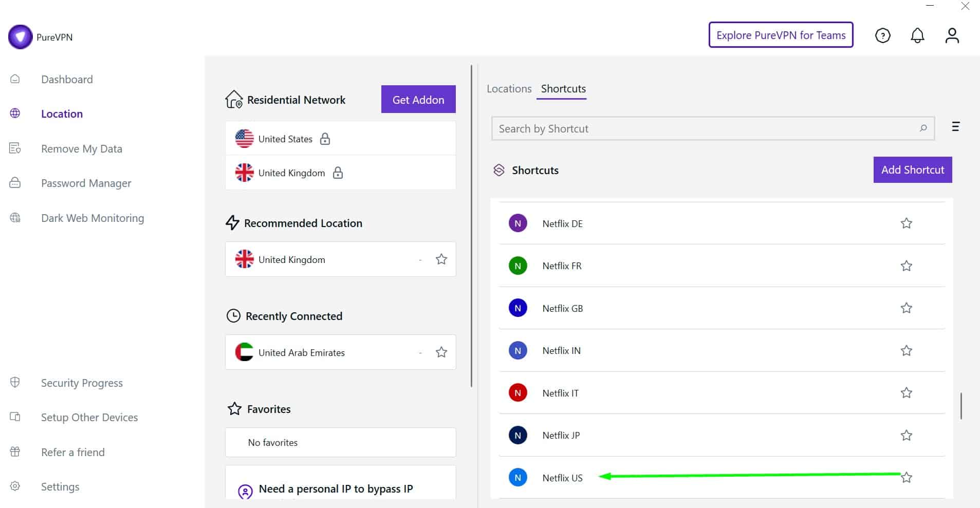The height and width of the screenshot is (508, 980).
Task: Click the Dashboard sidebar icon
Action: pos(15,79)
